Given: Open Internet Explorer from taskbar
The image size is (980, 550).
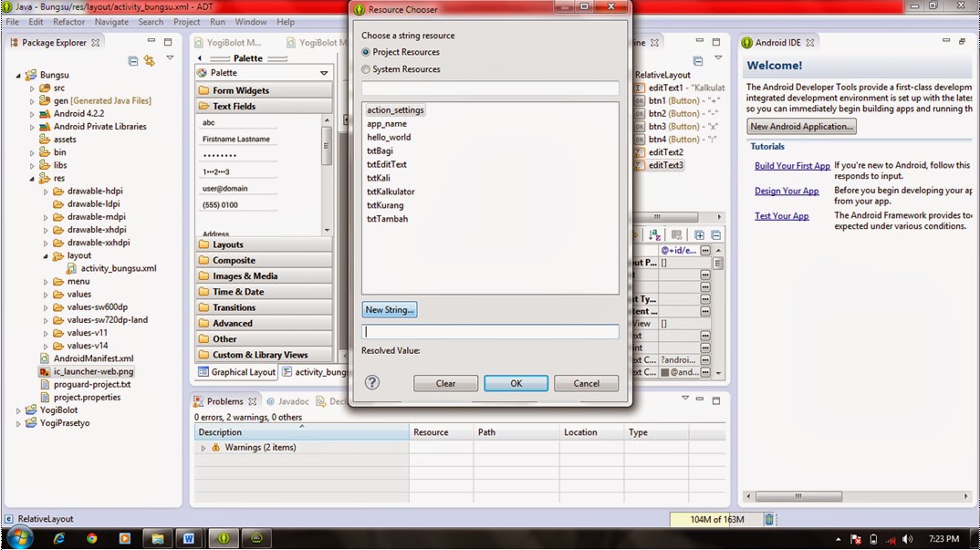Looking at the screenshot, I should (x=58, y=538).
